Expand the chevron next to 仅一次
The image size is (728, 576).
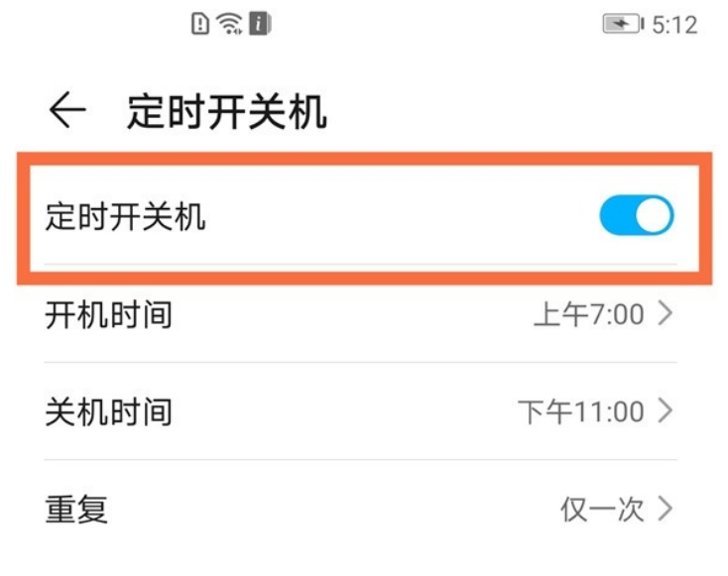tap(666, 509)
